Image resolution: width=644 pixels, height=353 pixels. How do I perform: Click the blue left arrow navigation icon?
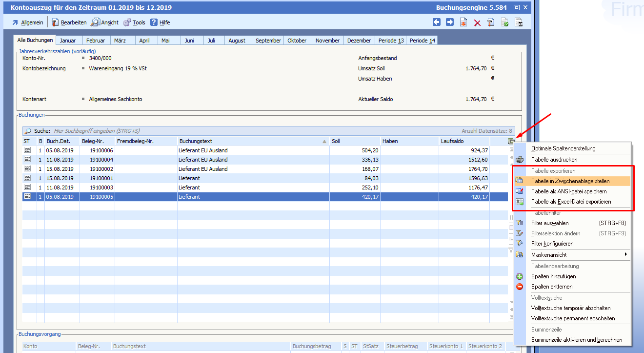point(437,22)
